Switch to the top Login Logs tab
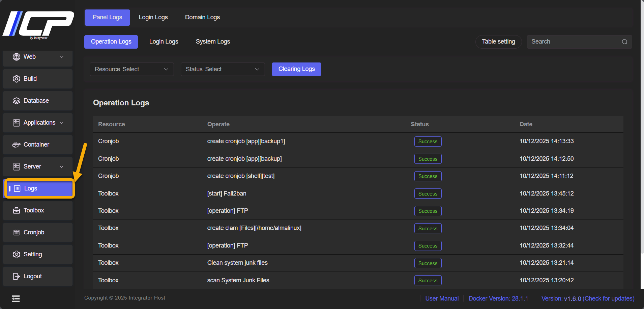644x309 pixels. pos(153,18)
